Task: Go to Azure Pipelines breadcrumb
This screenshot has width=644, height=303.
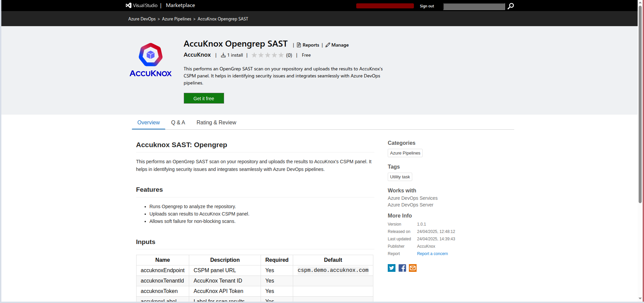Action: [x=176, y=19]
